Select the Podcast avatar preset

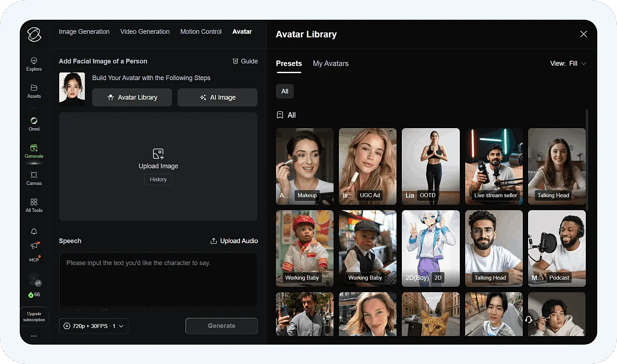pos(557,249)
